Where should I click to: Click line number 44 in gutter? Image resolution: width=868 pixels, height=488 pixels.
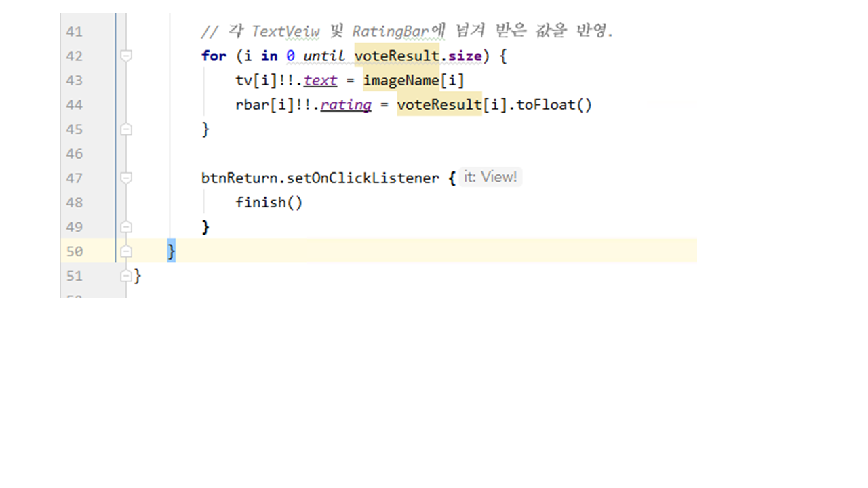point(74,104)
